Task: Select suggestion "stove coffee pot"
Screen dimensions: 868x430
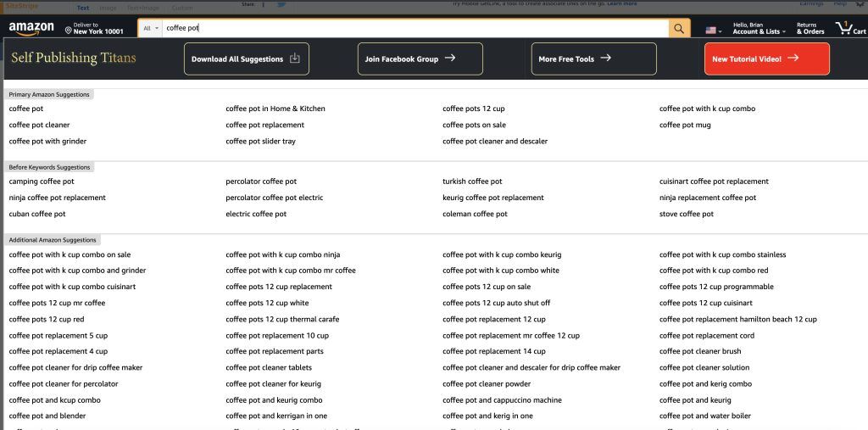Action: point(687,214)
